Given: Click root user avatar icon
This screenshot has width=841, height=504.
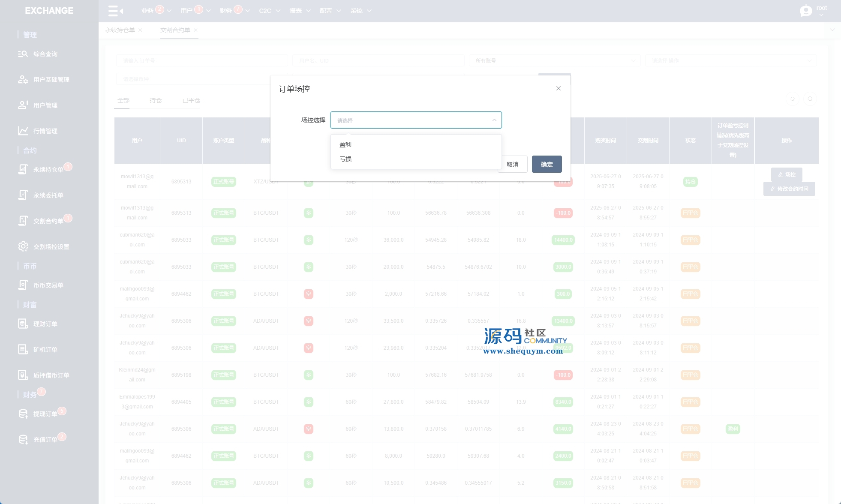Looking at the screenshot, I should pos(806,11).
